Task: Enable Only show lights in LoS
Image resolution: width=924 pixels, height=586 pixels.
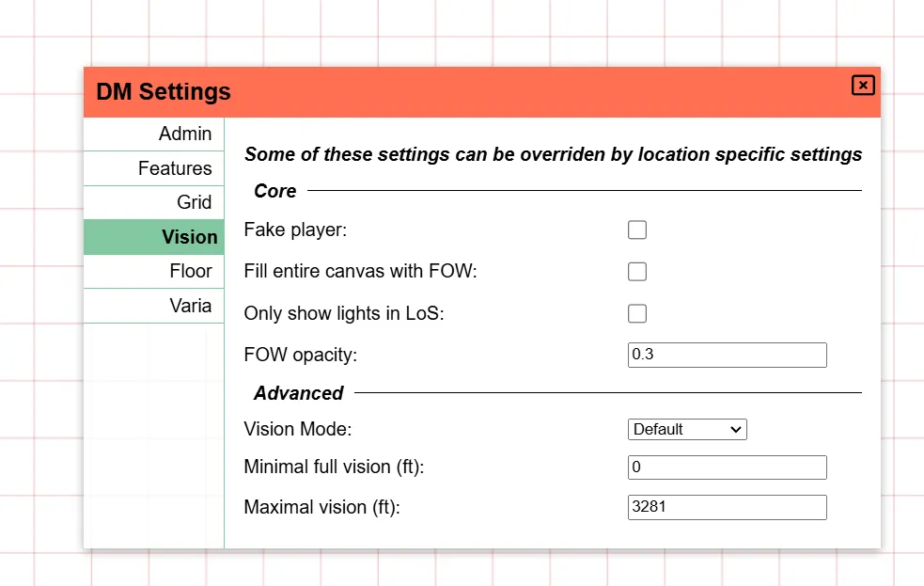Action: [x=637, y=313]
